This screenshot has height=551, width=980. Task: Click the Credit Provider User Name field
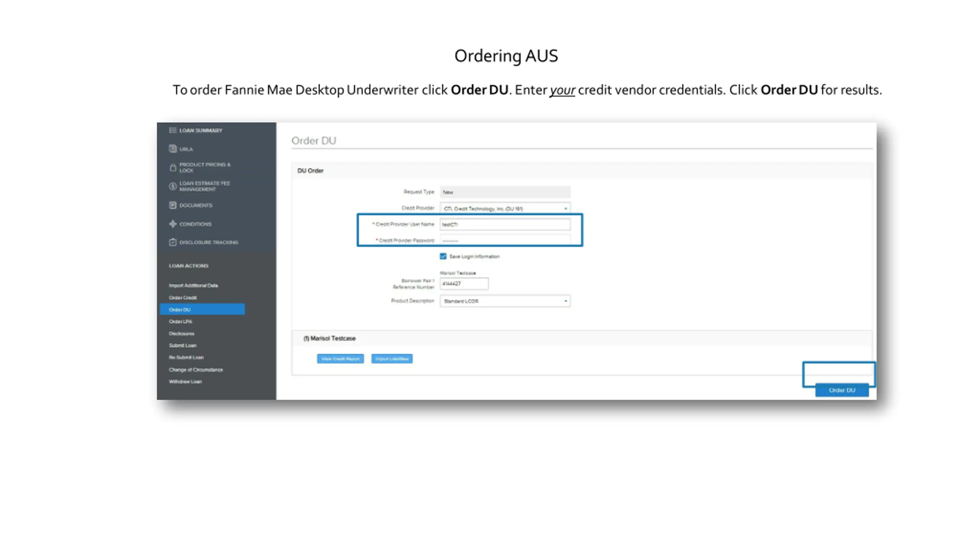(x=505, y=224)
